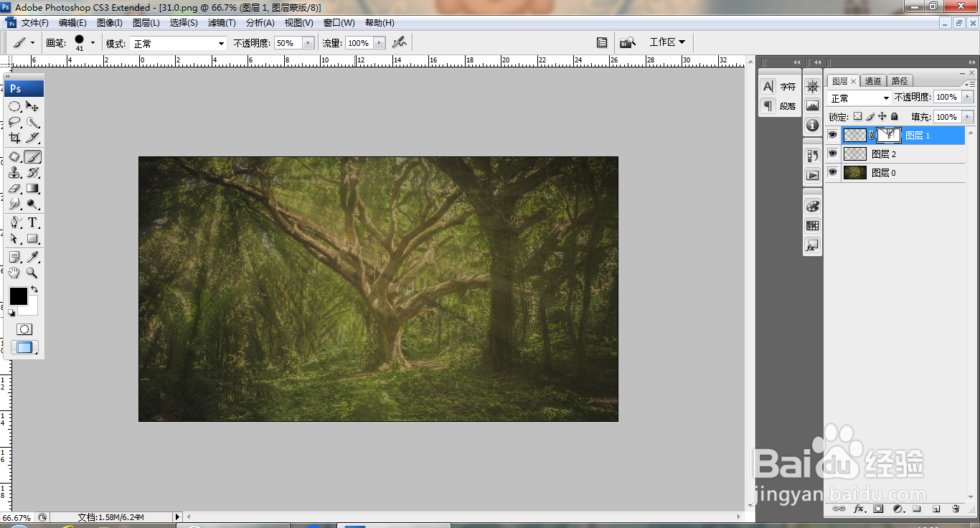Screen dimensions: 980x528
Task: Open the 滤镜(T) menu
Action: (222, 23)
